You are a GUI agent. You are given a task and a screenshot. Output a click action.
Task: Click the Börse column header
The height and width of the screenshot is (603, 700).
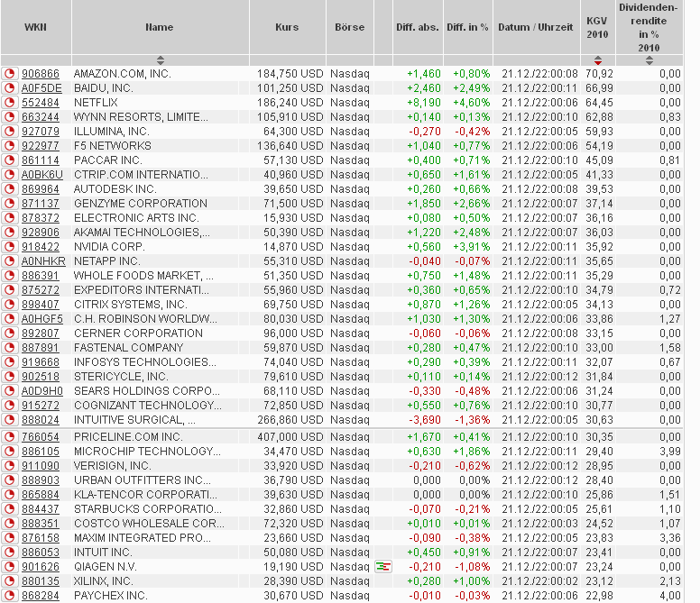click(x=350, y=27)
